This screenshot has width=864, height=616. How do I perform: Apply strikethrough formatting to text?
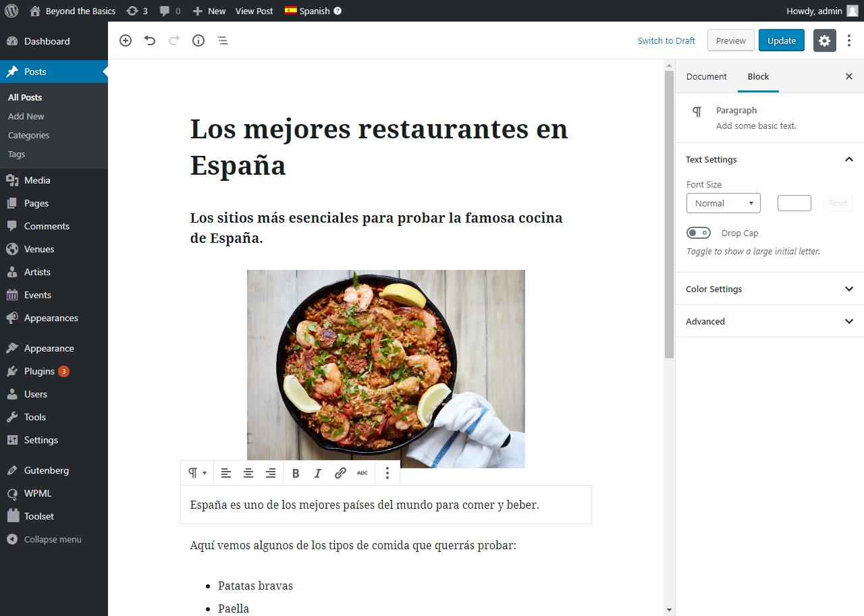click(x=362, y=473)
